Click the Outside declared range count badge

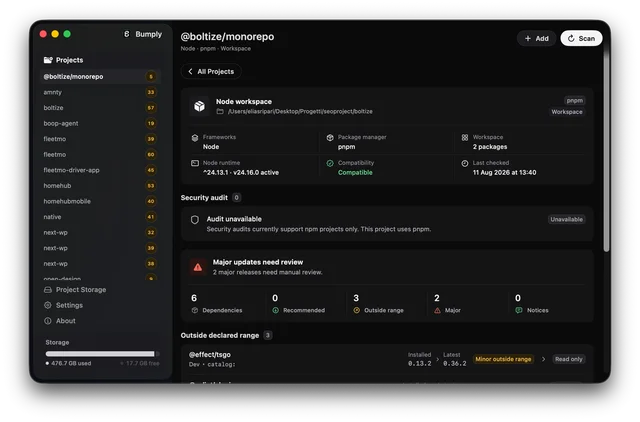(x=268, y=335)
